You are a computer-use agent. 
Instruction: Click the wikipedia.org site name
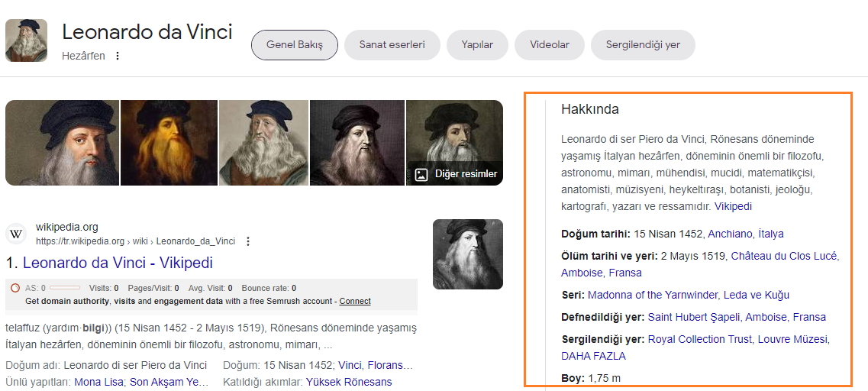67,227
